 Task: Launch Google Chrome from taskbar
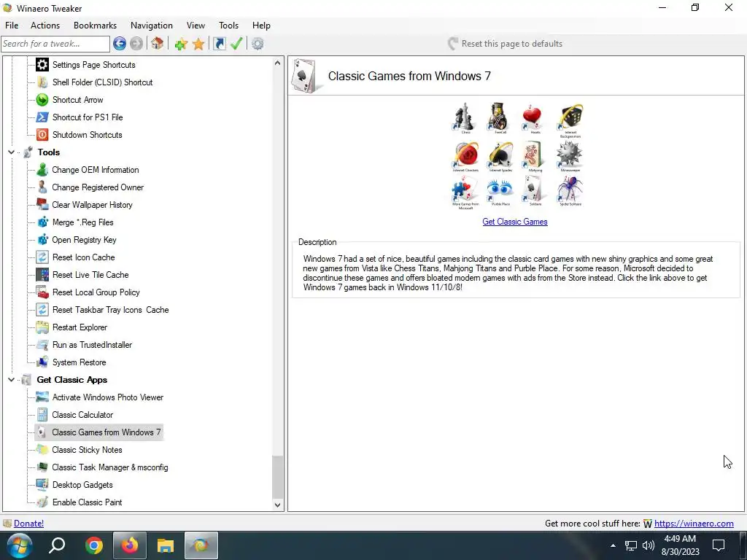94,545
